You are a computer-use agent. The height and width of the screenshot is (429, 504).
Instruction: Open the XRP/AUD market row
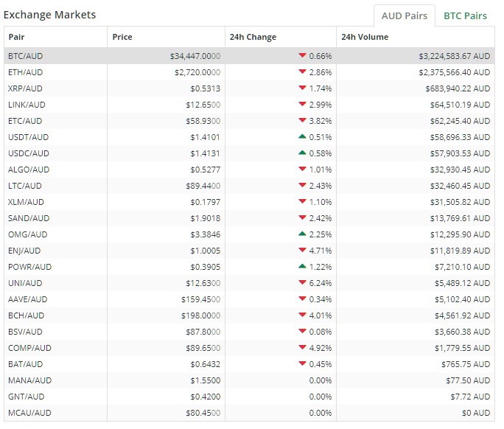[x=250, y=88]
